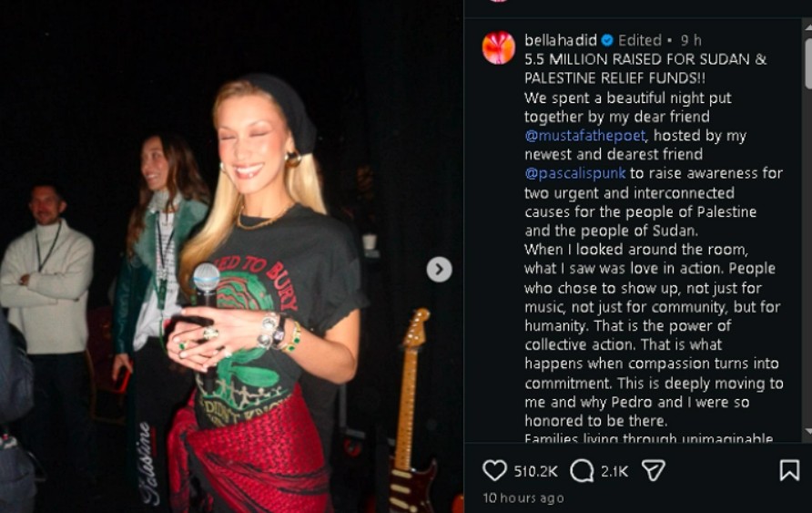Open the bellahadid username link
The height and width of the screenshot is (513, 812).
click(561, 40)
